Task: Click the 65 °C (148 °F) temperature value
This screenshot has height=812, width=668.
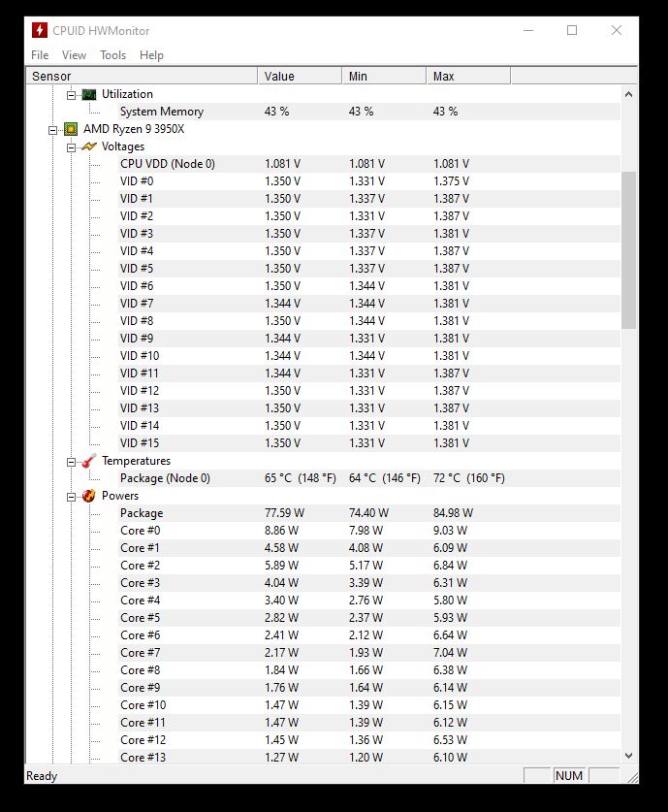Action: pos(301,478)
